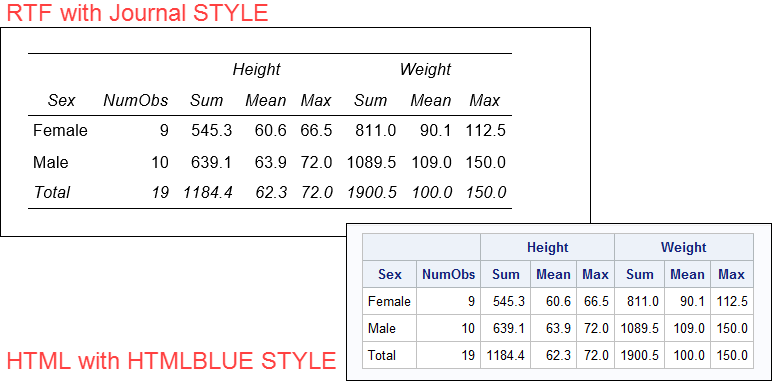
Task: Click the italic Total label in RTF table
Action: [x=52, y=192]
